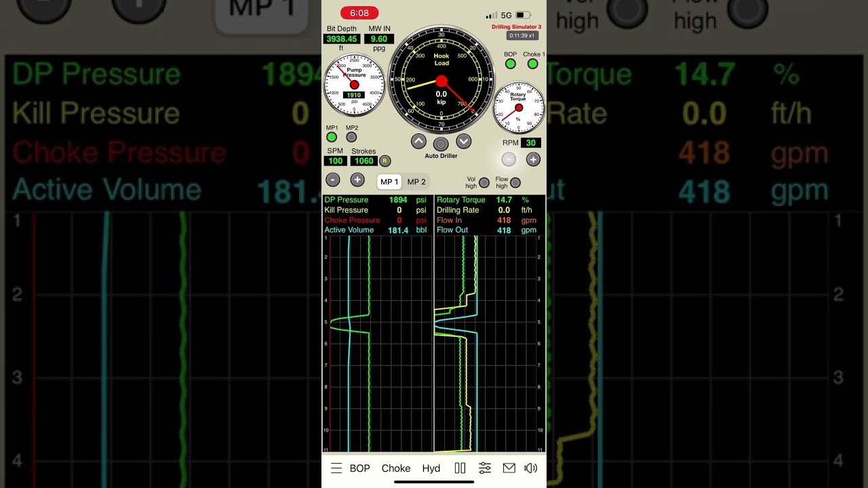Click the SPM value 100
Image resolution: width=868 pixels, height=488 pixels.
(x=335, y=161)
